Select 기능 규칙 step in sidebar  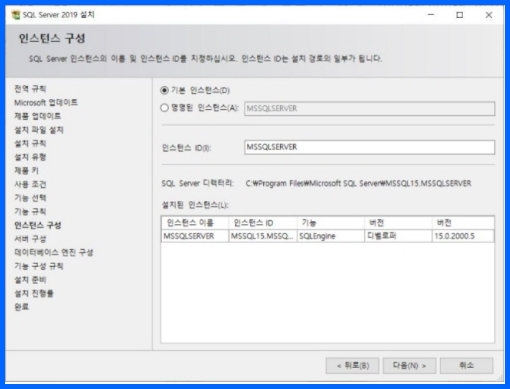click(x=30, y=212)
